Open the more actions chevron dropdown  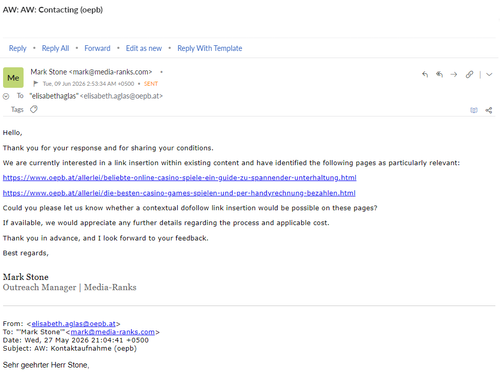tap(489, 74)
